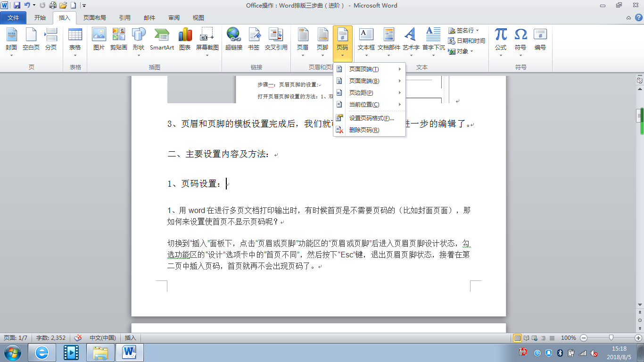Click the zoom slider handle
Viewport: 644px width, 362px height.
611,338
